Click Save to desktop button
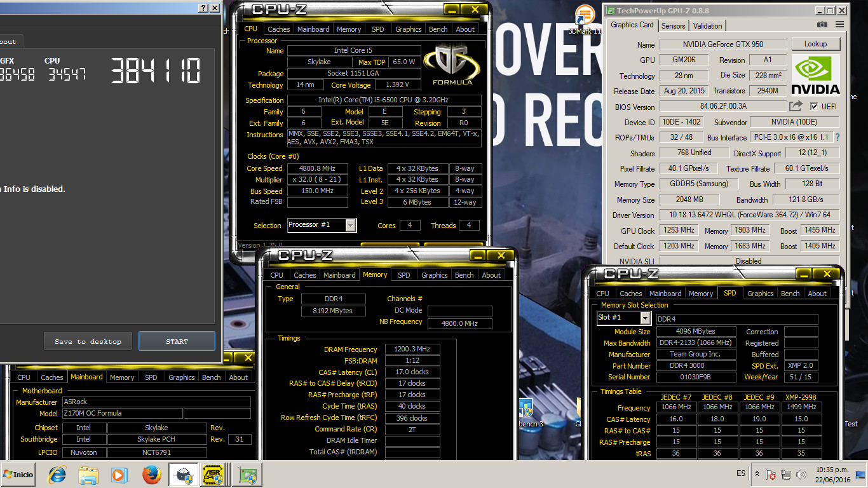Image resolution: width=868 pixels, height=488 pixels. [x=88, y=341]
